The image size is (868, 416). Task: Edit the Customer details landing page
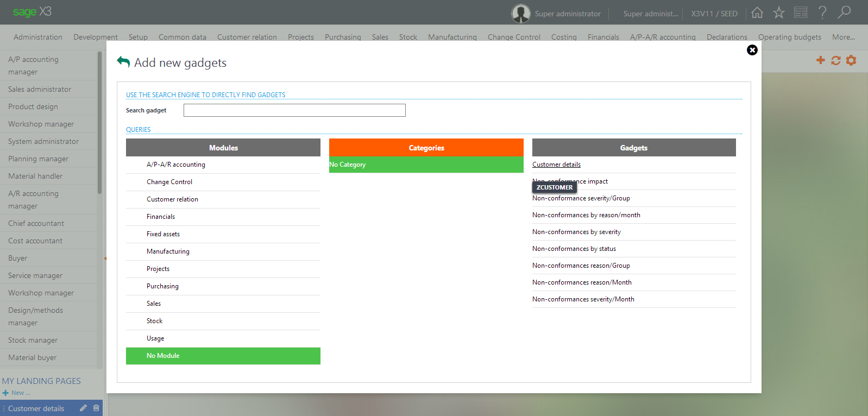[83, 408]
